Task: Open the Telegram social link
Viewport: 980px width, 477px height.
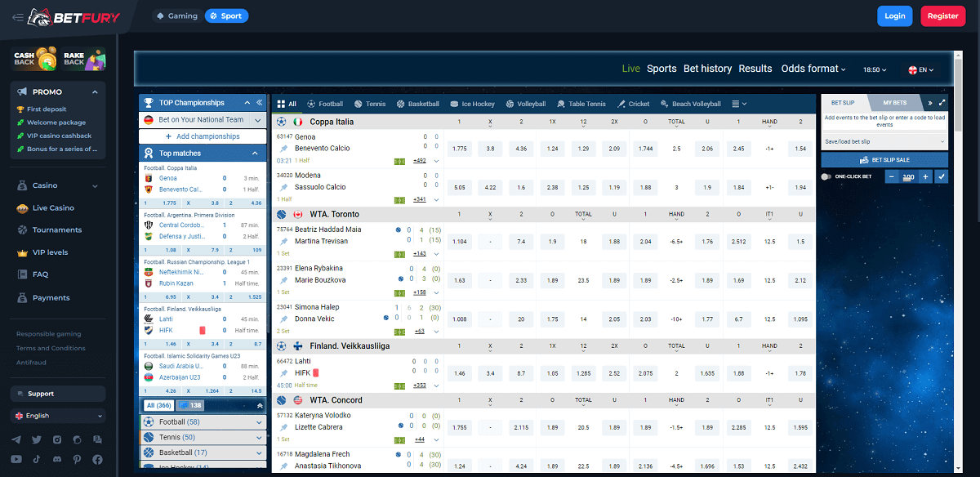Action: (17, 439)
